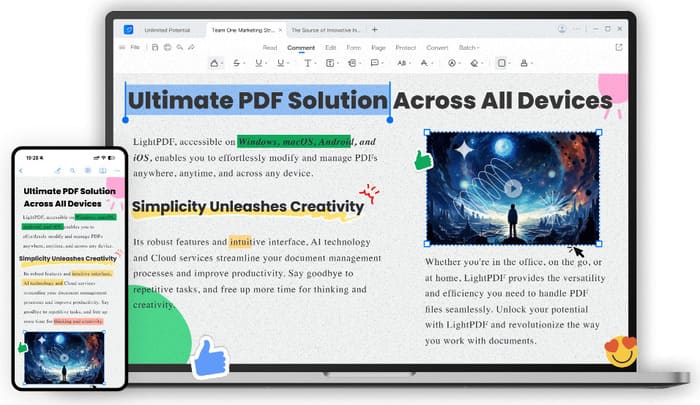
Task: Click the selected 'Ultimate PDF Solution' heading text
Action: pos(258,100)
